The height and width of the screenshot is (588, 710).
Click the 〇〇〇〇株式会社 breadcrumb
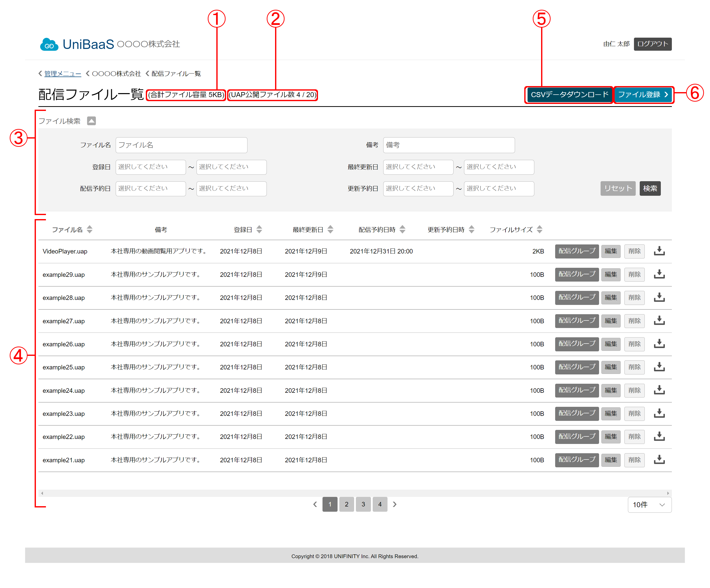coord(116,74)
